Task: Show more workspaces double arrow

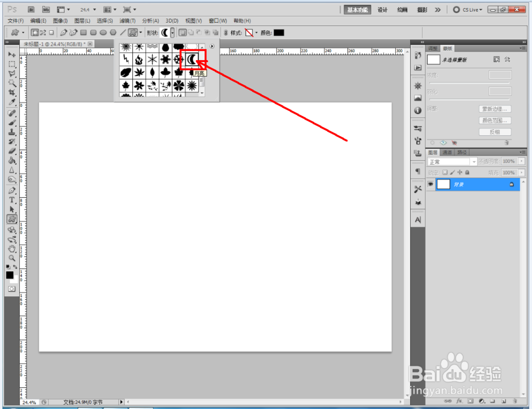Action: point(438,10)
